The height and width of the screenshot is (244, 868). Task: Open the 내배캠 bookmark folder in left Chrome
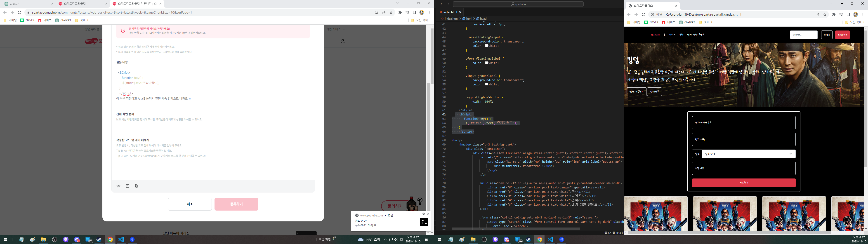(10, 20)
